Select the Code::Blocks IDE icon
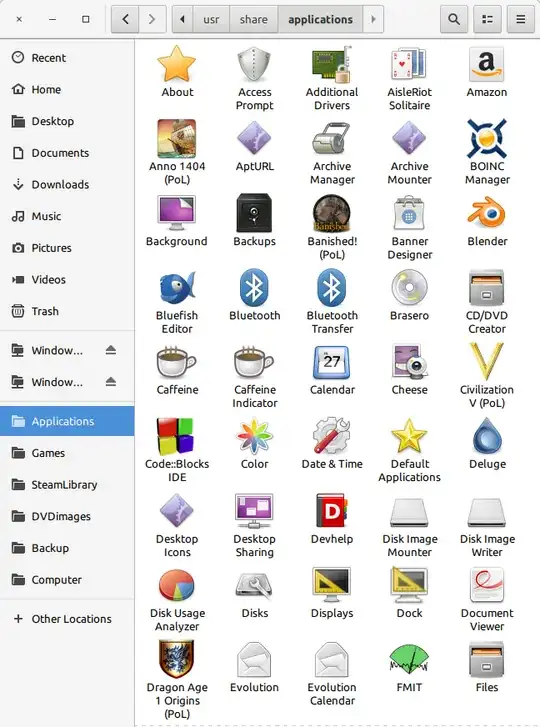 point(177,436)
